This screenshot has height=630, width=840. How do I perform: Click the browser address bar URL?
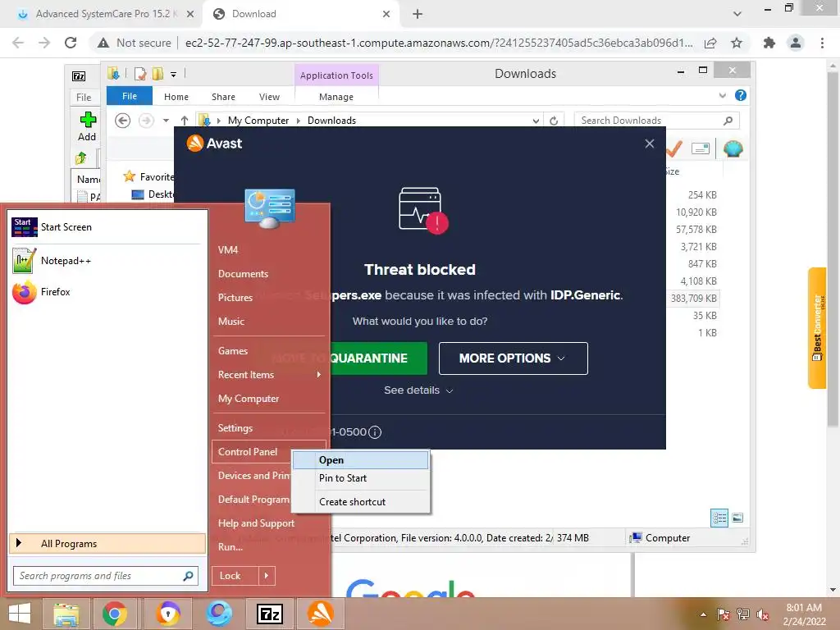point(439,43)
